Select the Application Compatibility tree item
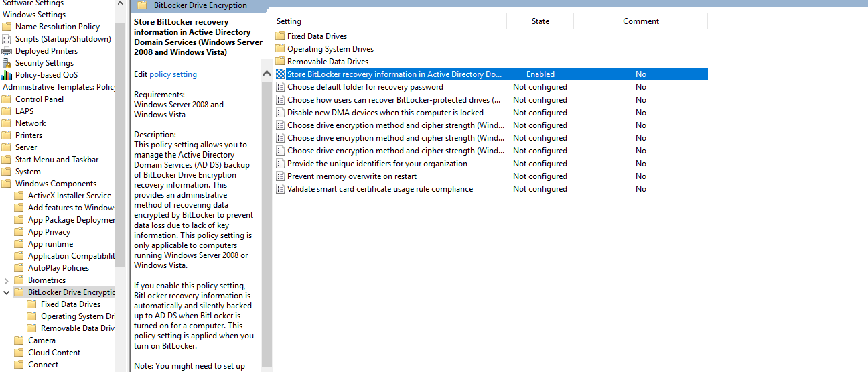This screenshot has height=372, width=868. (71, 256)
